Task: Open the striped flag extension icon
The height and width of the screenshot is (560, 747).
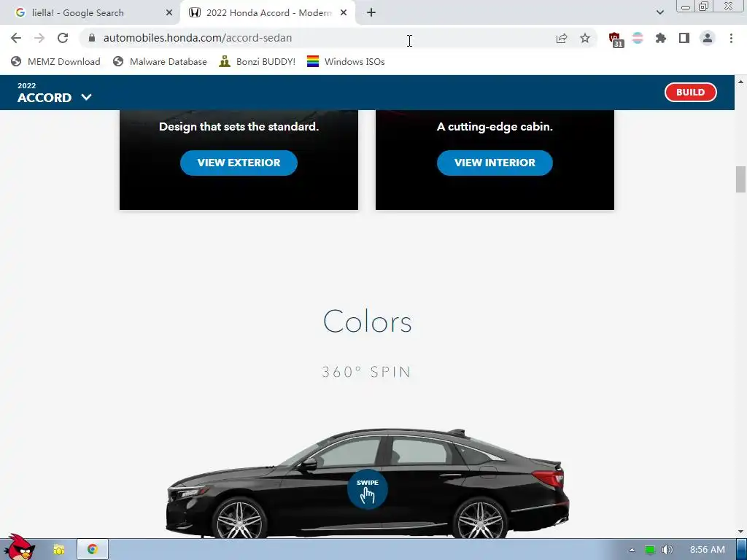Action: (638, 38)
